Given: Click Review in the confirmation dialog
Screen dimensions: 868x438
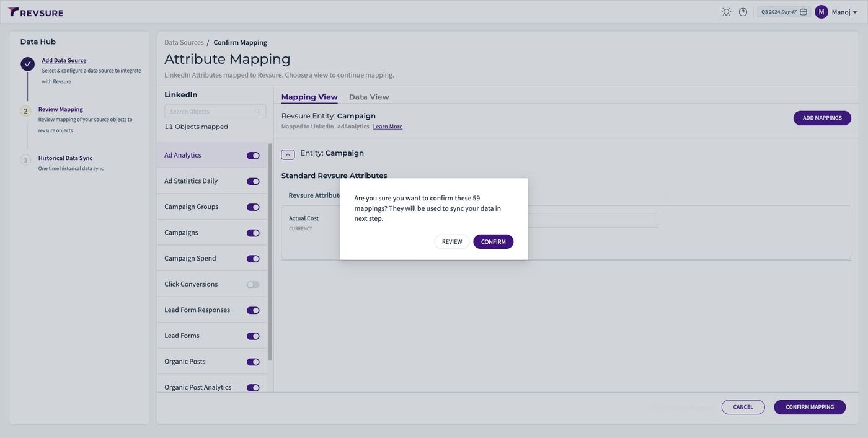Looking at the screenshot, I should pyautogui.click(x=452, y=242).
